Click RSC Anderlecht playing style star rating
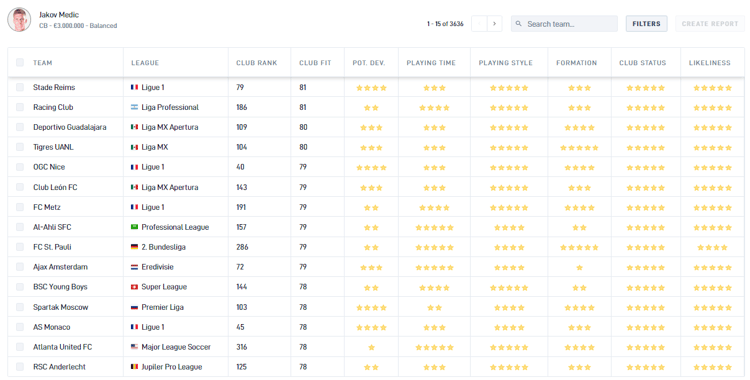Image resolution: width=750 pixels, height=380 pixels. click(x=509, y=368)
